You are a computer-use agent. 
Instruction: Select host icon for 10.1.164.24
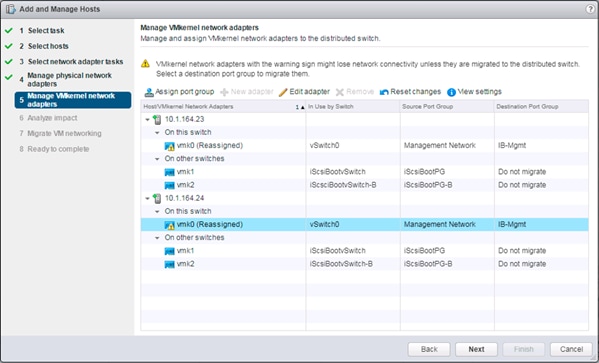(157, 199)
